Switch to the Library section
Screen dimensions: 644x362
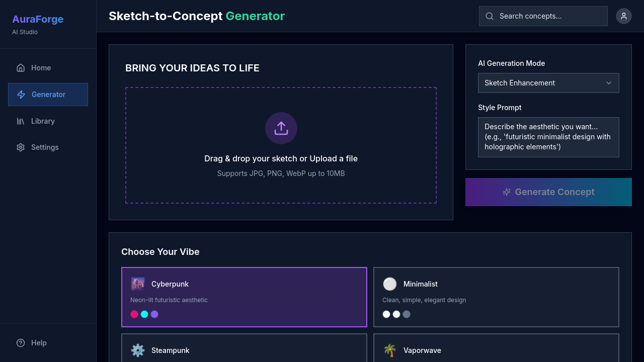pyautogui.click(x=43, y=121)
